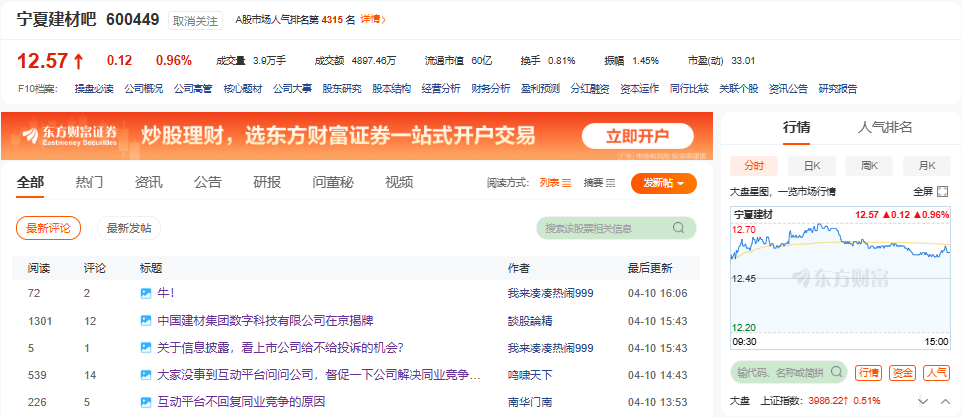962x417 pixels.
Task: Click image icon beside 关于信息披露 post
Action: (145, 348)
